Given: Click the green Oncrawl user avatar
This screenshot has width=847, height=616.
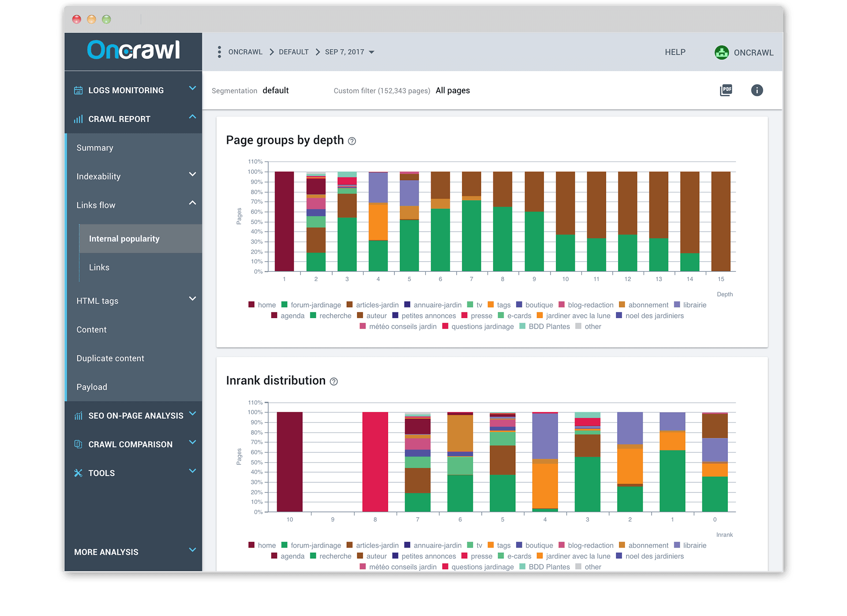Looking at the screenshot, I should pos(722,53).
